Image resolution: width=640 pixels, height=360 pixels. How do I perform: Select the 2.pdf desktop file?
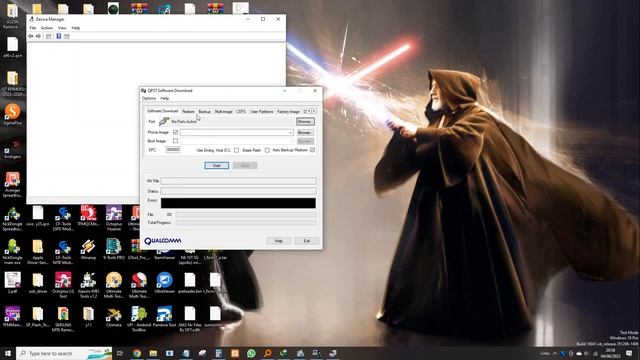pyautogui.click(x=12, y=283)
